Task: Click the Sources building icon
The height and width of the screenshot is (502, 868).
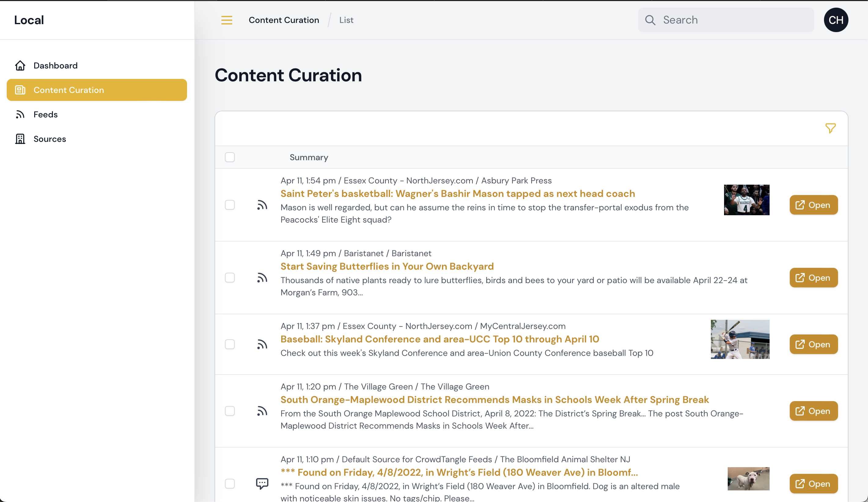Action: (20, 139)
